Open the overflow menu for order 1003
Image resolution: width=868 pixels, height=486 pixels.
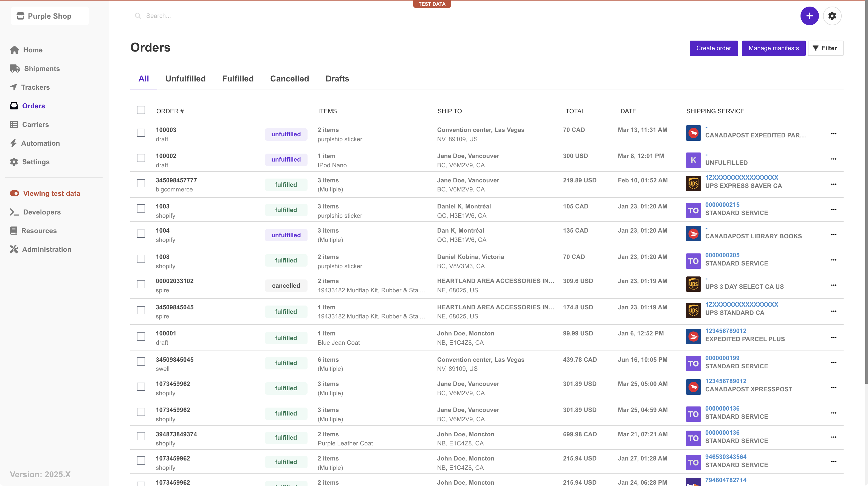(834, 210)
